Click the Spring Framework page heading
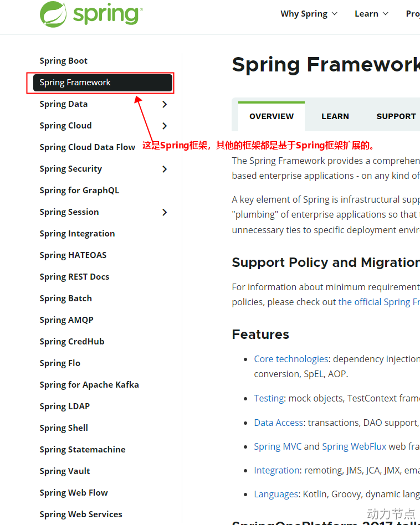The height and width of the screenshot is (525, 420). [326, 65]
